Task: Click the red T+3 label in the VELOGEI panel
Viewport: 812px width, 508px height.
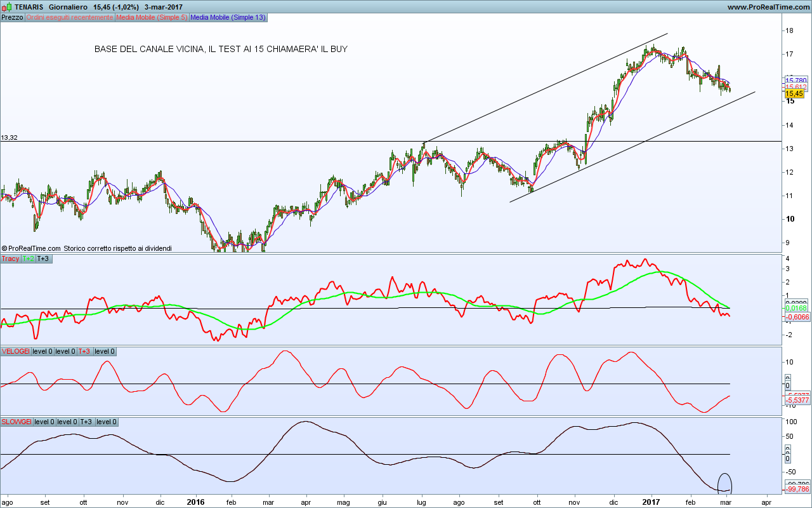Action: (x=84, y=351)
